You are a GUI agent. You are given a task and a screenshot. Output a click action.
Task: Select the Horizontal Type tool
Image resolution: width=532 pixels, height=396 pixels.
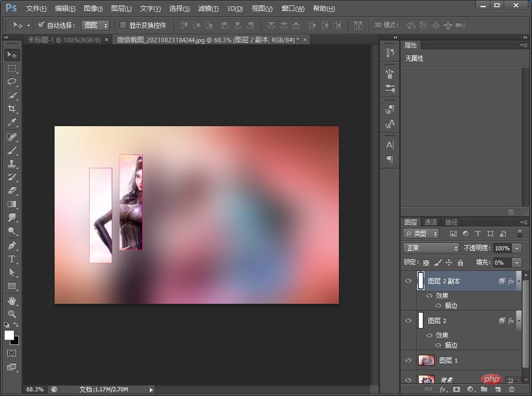click(12, 259)
